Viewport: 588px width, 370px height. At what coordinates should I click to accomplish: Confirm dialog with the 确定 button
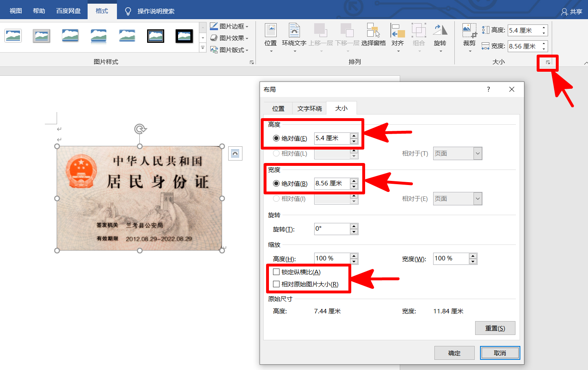click(x=454, y=352)
